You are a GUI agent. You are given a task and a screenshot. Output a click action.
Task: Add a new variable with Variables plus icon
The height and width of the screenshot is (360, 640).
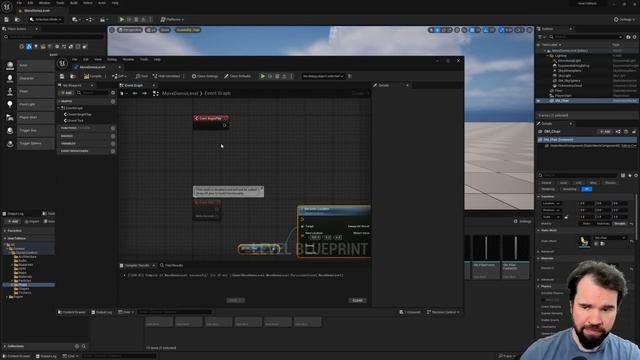pyautogui.click(x=113, y=144)
